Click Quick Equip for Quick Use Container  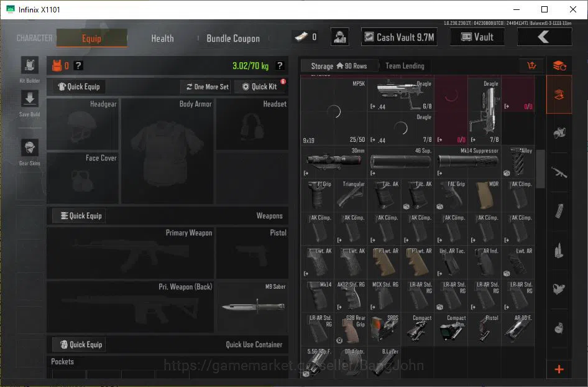(x=79, y=345)
